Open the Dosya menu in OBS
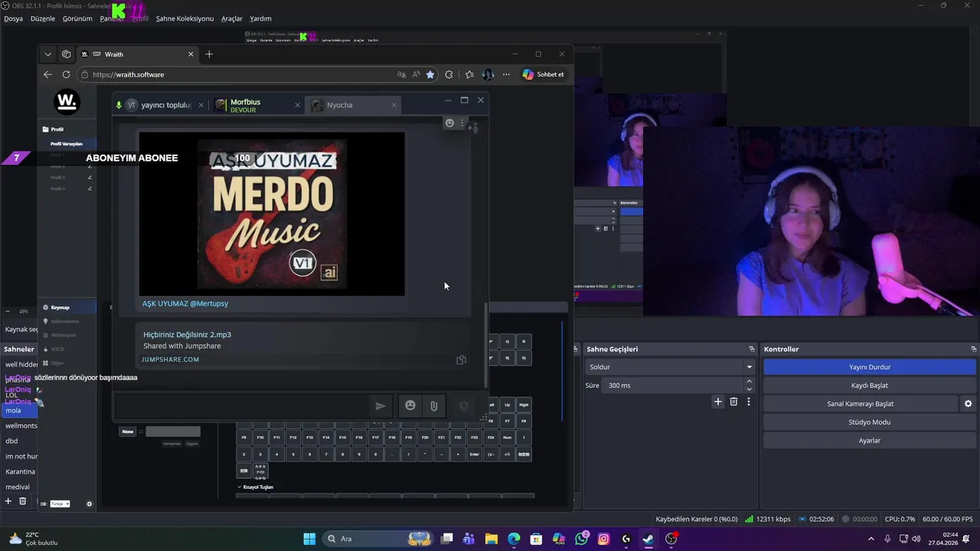 pyautogui.click(x=13, y=18)
